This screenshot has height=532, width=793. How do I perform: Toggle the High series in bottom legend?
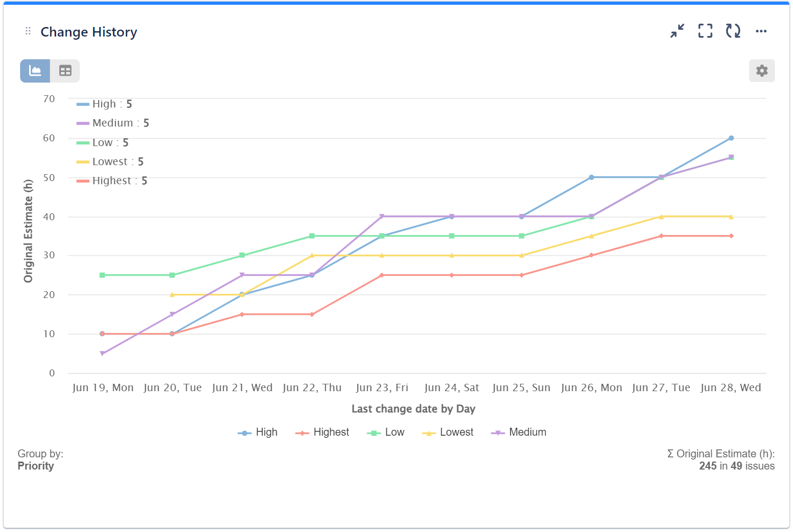point(258,432)
